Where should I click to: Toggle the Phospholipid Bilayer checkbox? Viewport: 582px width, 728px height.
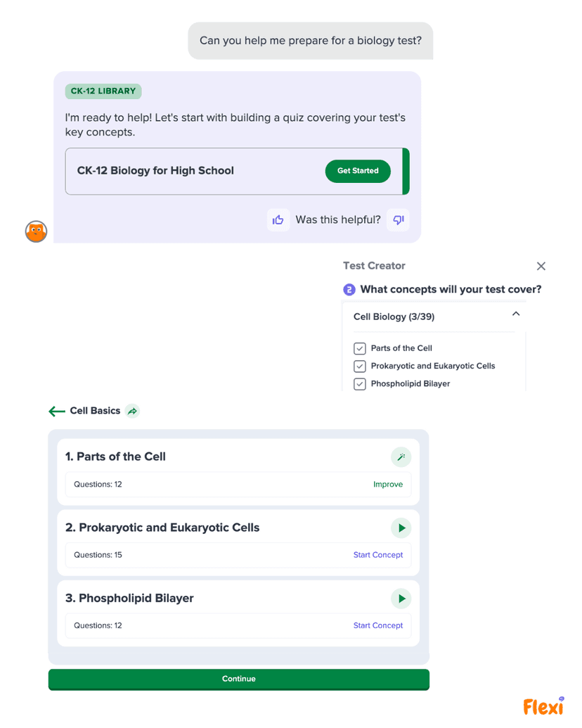[x=359, y=383]
